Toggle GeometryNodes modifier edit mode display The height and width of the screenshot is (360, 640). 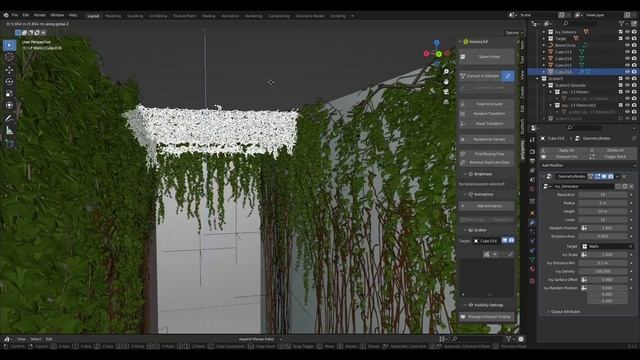[598, 176]
